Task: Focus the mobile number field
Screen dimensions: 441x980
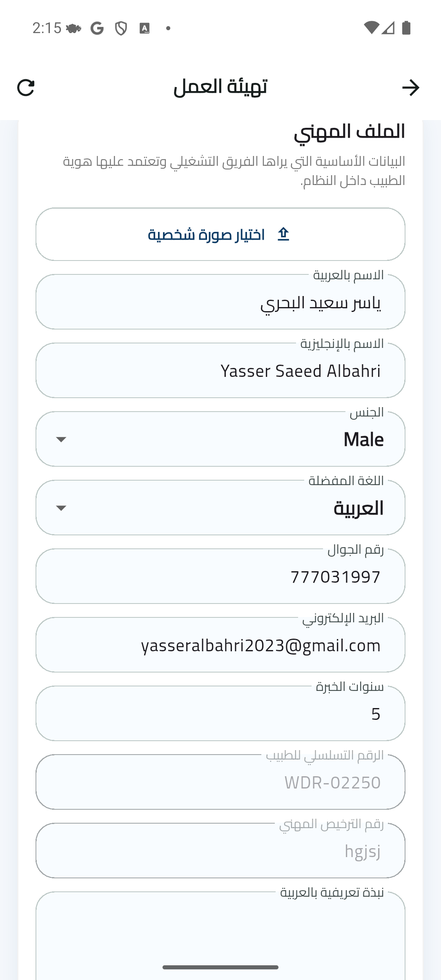Action: click(x=220, y=577)
